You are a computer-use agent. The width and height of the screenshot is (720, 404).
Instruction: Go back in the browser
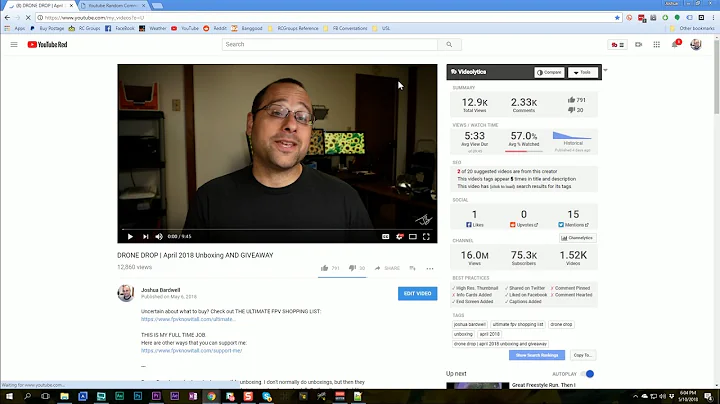(x=7, y=17)
